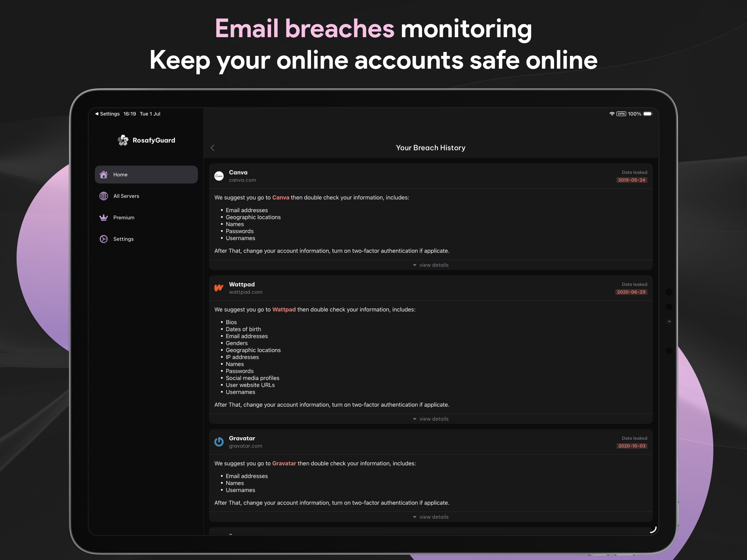Click the RosafyGuard flower logo
The height and width of the screenshot is (560, 747).
coord(123,140)
